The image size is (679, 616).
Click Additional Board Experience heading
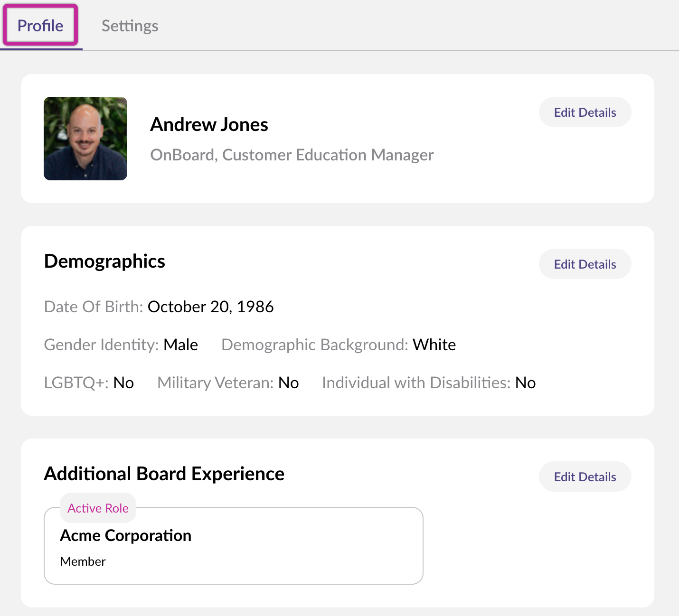[164, 474]
